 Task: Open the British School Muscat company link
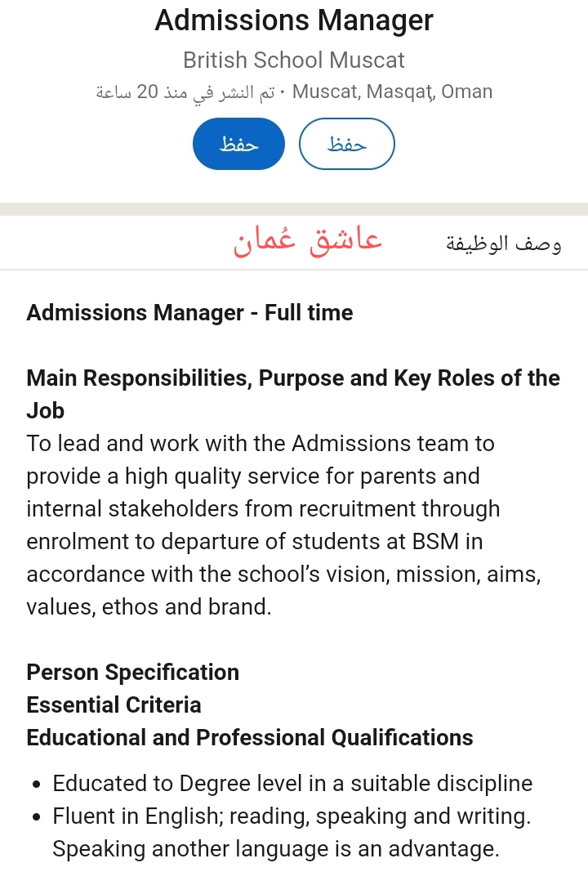point(294,60)
